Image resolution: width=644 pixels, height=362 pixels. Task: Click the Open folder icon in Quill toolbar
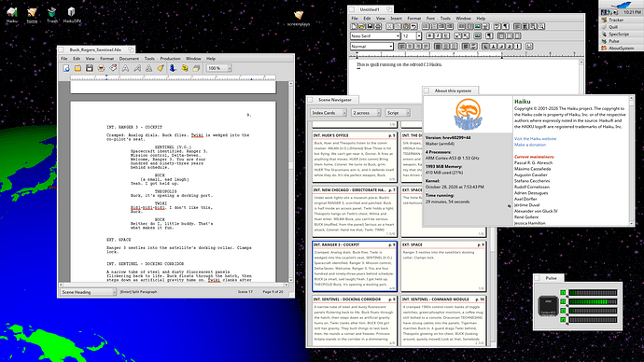pyautogui.click(x=362, y=27)
